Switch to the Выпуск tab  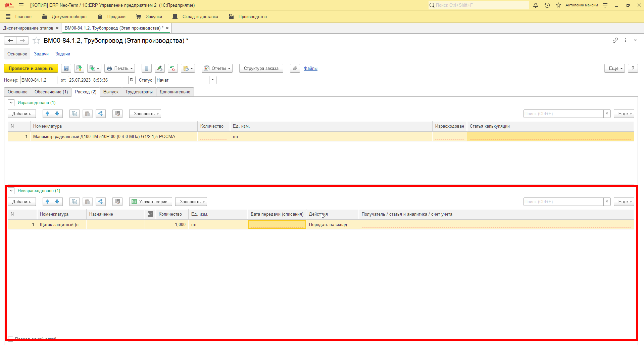coord(111,92)
